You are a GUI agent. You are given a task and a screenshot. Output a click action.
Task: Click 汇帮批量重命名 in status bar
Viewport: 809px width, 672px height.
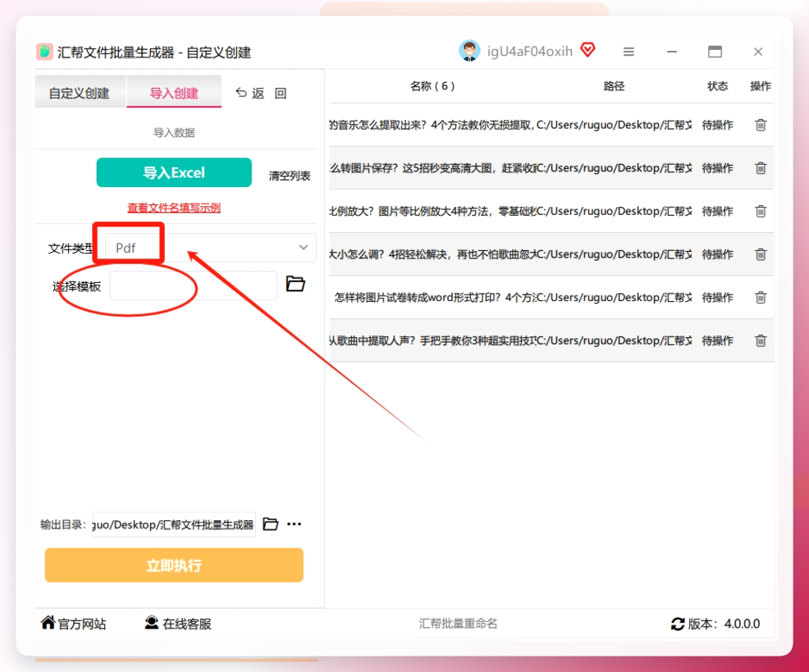coord(458,624)
